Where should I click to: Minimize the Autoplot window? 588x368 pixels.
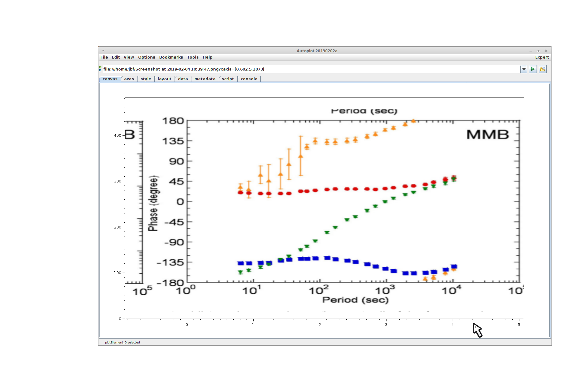(x=531, y=51)
